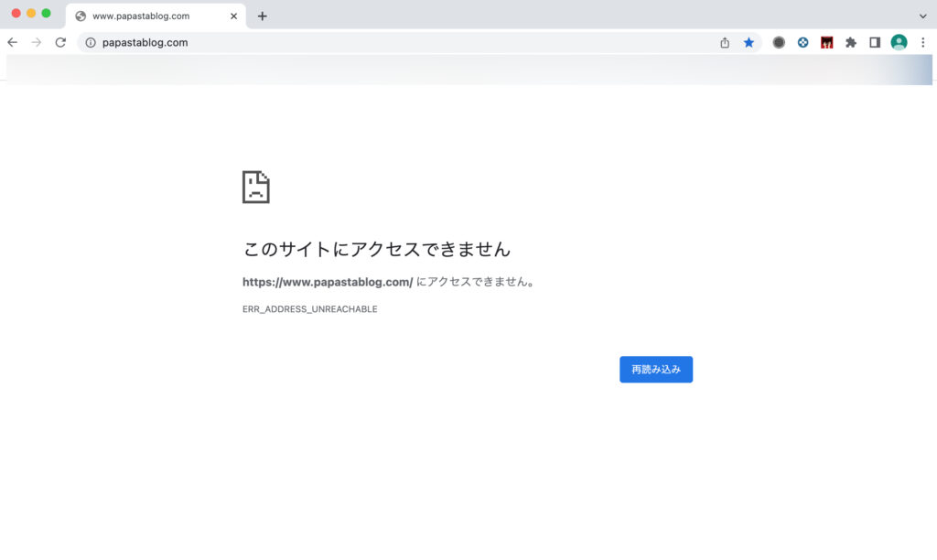View site information icon beside the URL
937x560 pixels.
click(91, 42)
